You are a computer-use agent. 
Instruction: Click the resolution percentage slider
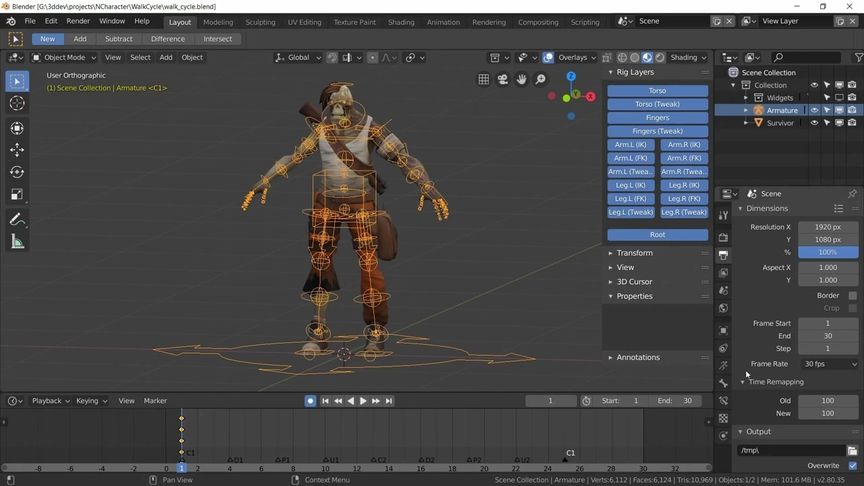click(828, 253)
